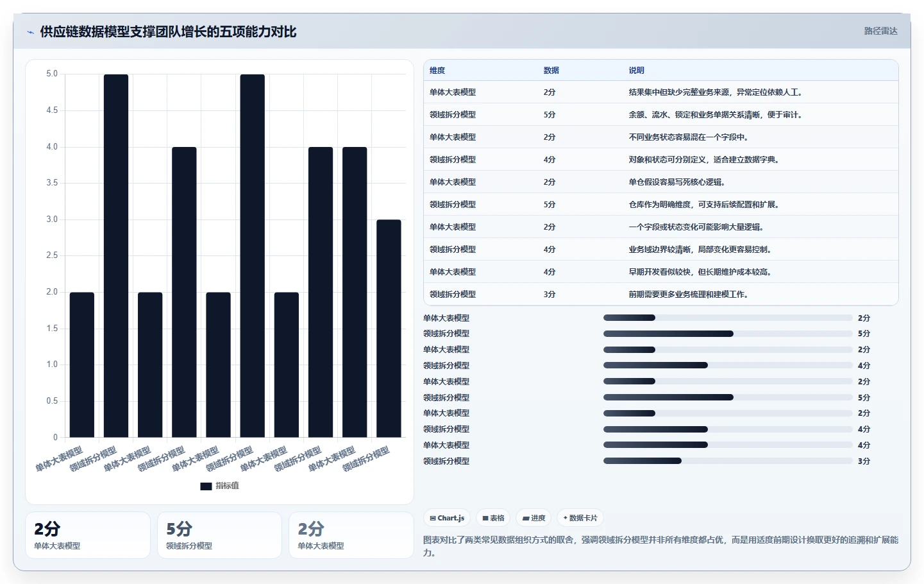Image resolution: width=924 pixels, height=584 pixels.
Task: Click the summary paragraph starting 图表对比了两类
Action: (660, 546)
